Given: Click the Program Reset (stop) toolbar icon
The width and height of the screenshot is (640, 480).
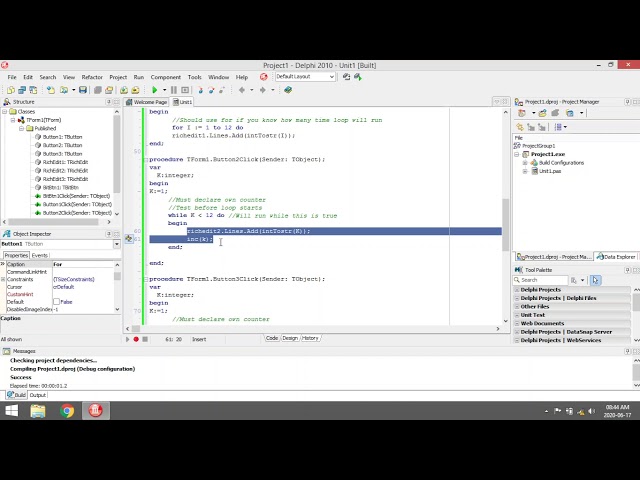Looking at the screenshot, I should tap(185, 90).
